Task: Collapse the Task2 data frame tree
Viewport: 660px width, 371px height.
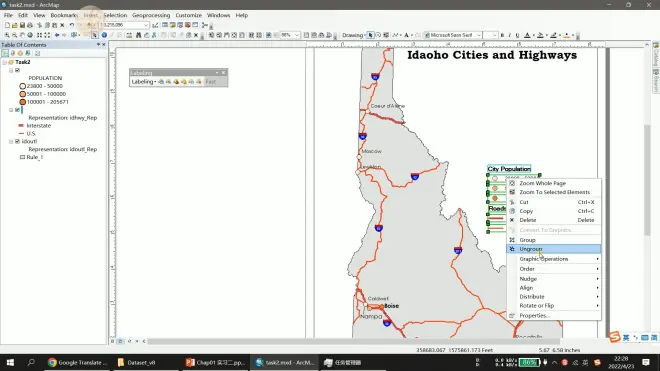Action: click(x=5, y=62)
